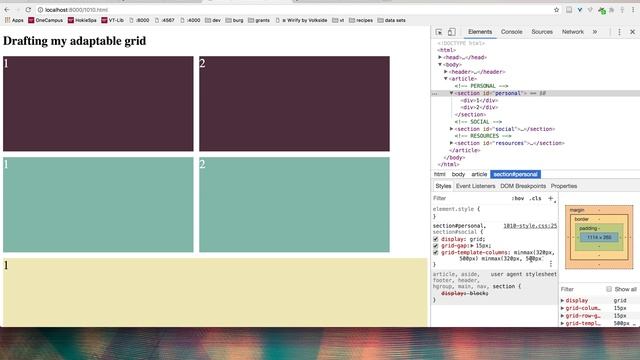Close the DevTools panel
Viewport: 640px width, 360px height.
(633, 32)
